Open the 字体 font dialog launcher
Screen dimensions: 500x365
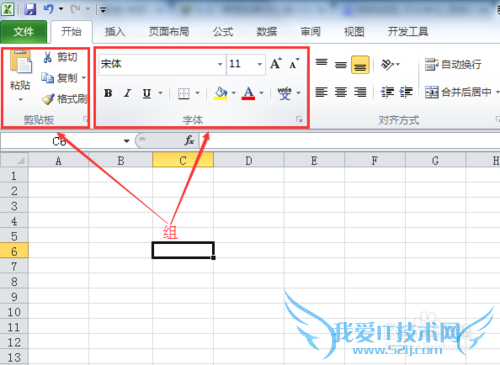point(299,119)
